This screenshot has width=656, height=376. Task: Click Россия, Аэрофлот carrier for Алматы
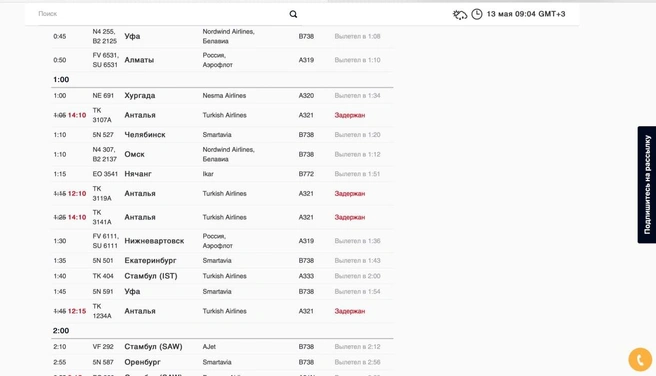tap(218, 60)
